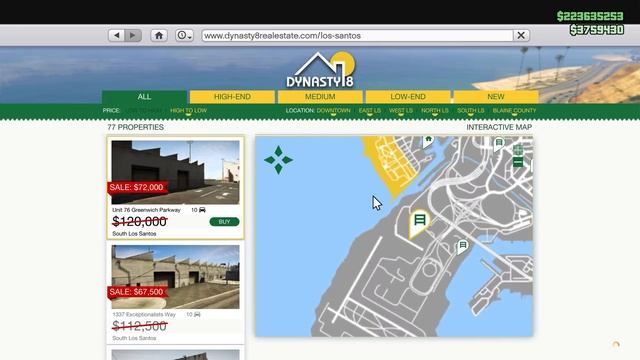Select the ALL properties tab
The height and width of the screenshot is (360, 640).
point(144,97)
